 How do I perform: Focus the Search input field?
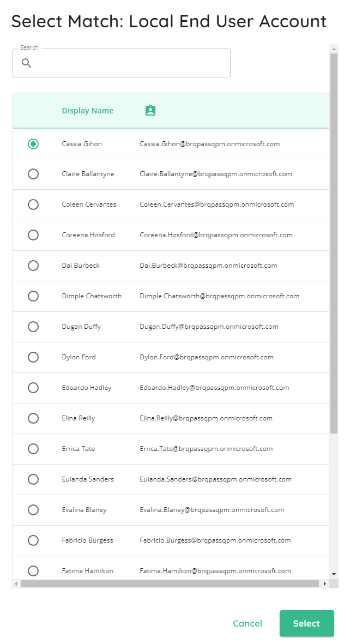[x=122, y=63]
